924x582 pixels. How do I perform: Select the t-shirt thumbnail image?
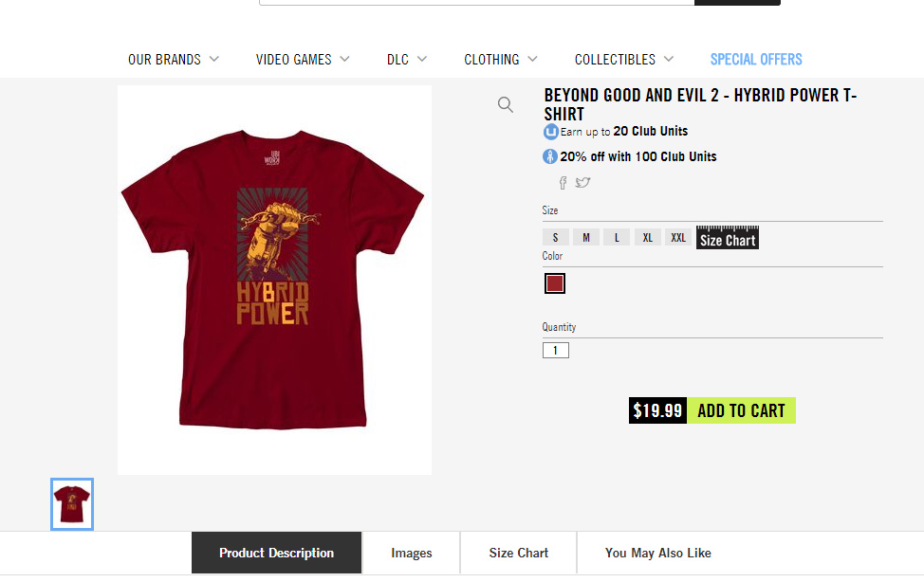pos(71,503)
